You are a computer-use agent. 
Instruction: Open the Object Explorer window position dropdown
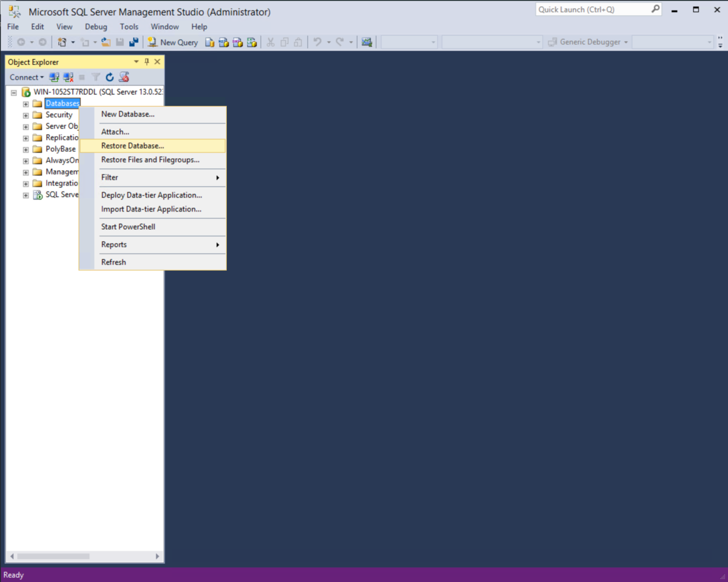click(x=136, y=62)
